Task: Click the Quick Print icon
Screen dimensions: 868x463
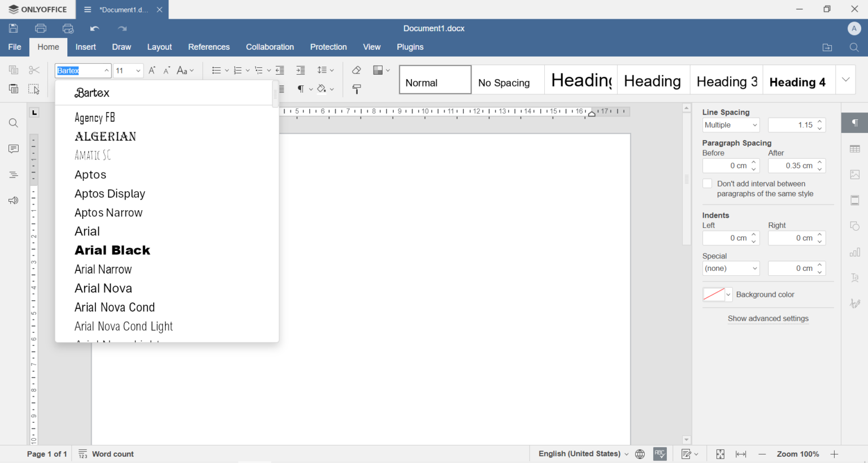Action: [68, 28]
